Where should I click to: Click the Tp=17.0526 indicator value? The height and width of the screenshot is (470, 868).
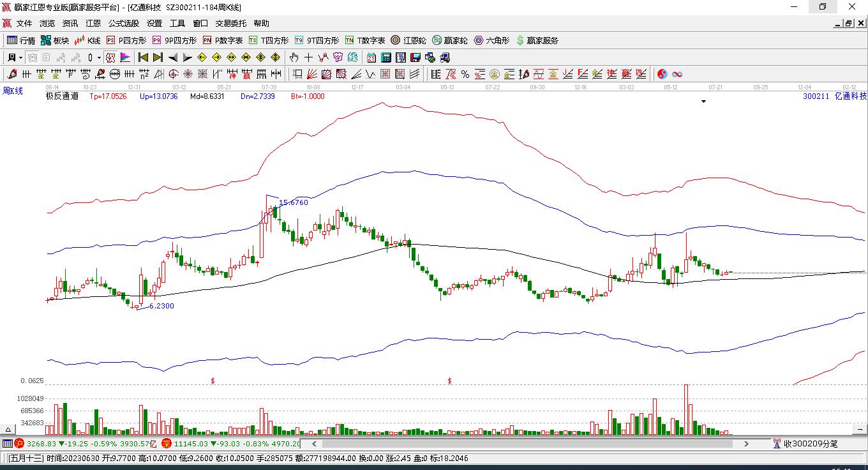(108, 96)
